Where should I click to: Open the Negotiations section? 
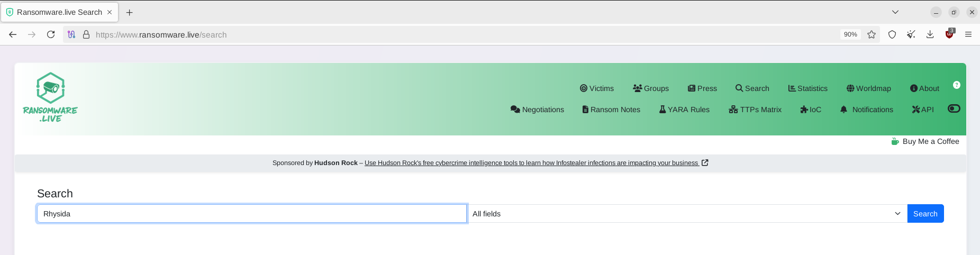coord(537,110)
